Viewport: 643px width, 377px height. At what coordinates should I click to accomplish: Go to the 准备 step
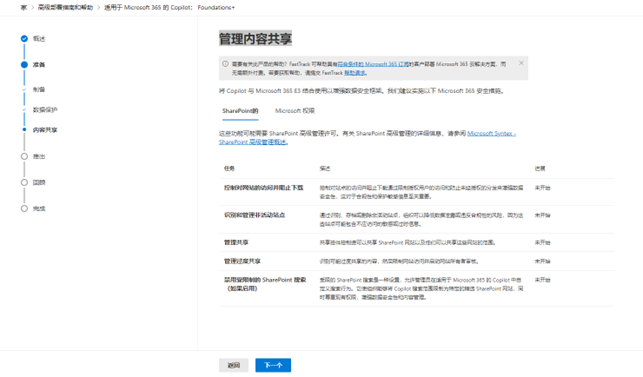[39, 65]
